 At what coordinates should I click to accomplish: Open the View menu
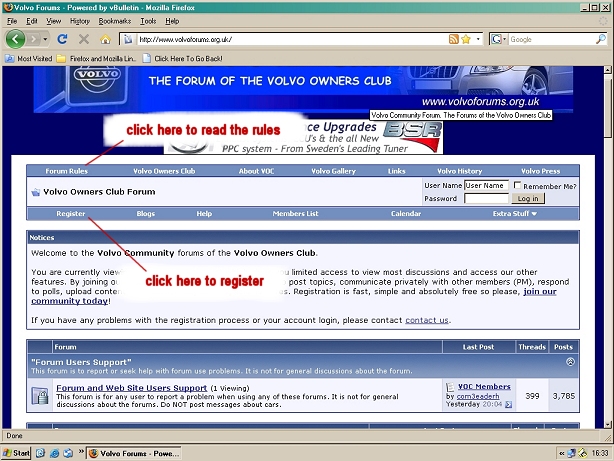54,21
